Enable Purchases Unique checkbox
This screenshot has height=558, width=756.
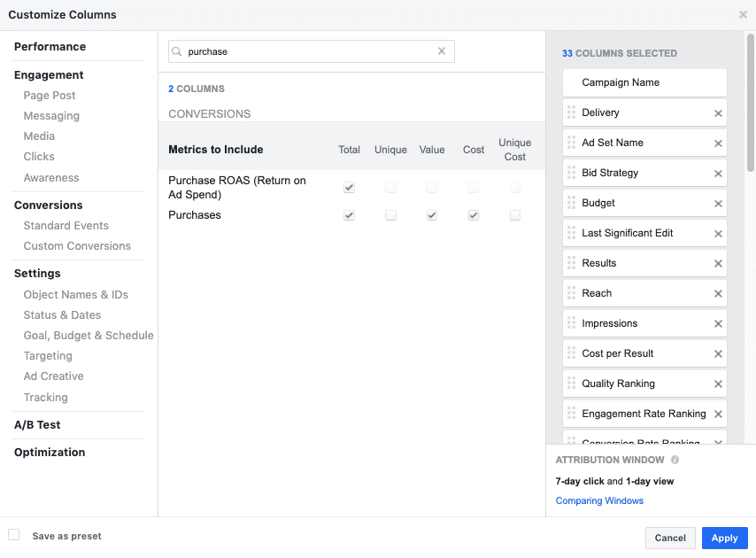[x=390, y=215]
